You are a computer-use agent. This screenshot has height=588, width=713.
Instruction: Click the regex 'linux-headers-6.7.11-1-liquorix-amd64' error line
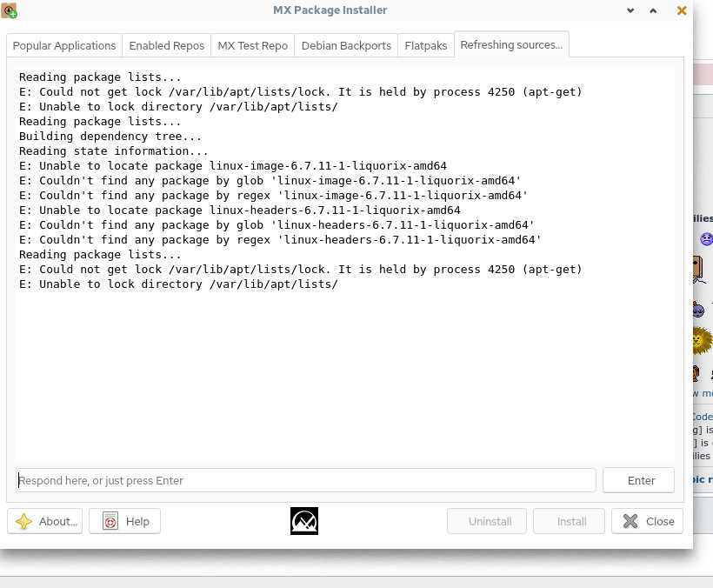[x=280, y=240]
